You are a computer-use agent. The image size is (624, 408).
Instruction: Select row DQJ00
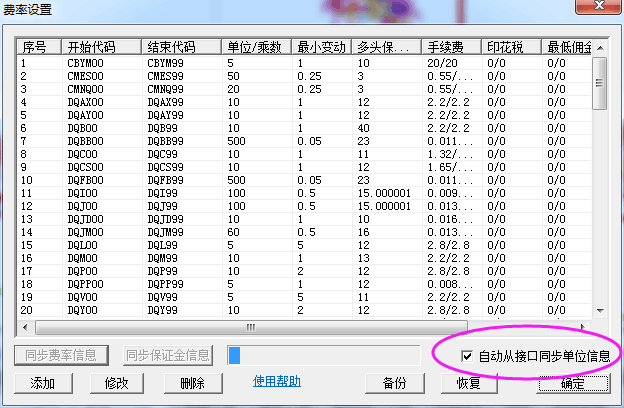(304, 206)
